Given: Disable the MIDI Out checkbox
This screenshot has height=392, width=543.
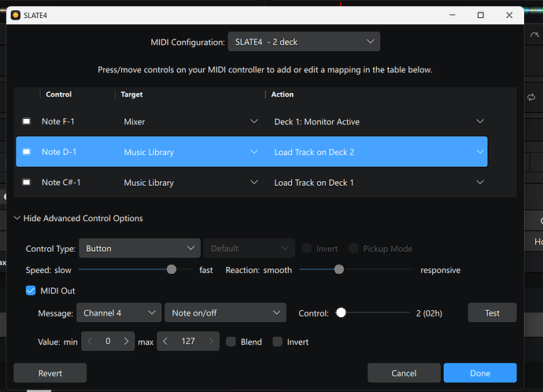Looking at the screenshot, I should [x=31, y=290].
